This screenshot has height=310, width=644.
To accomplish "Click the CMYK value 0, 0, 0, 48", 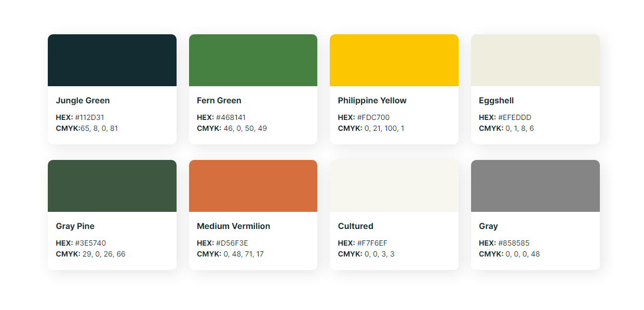I will (x=522, y=254).
